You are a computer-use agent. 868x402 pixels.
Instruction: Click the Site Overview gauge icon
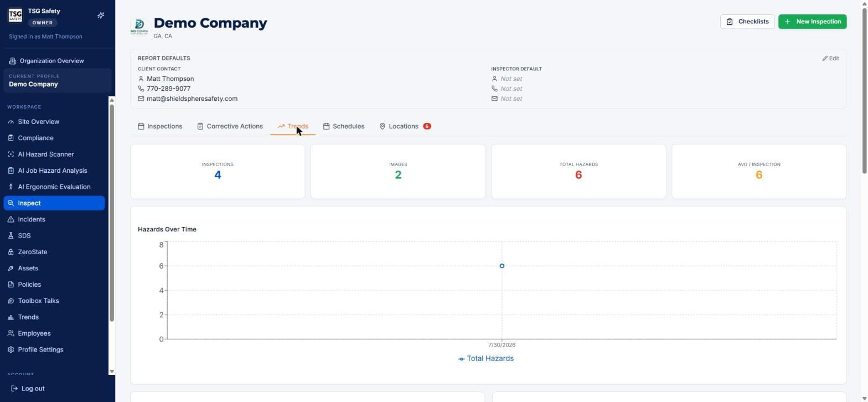tap(11, 122)
